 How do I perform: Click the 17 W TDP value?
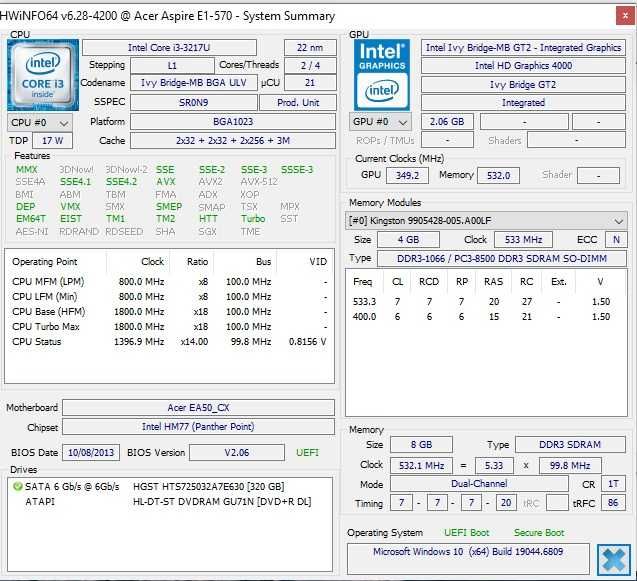coord(52,141)
